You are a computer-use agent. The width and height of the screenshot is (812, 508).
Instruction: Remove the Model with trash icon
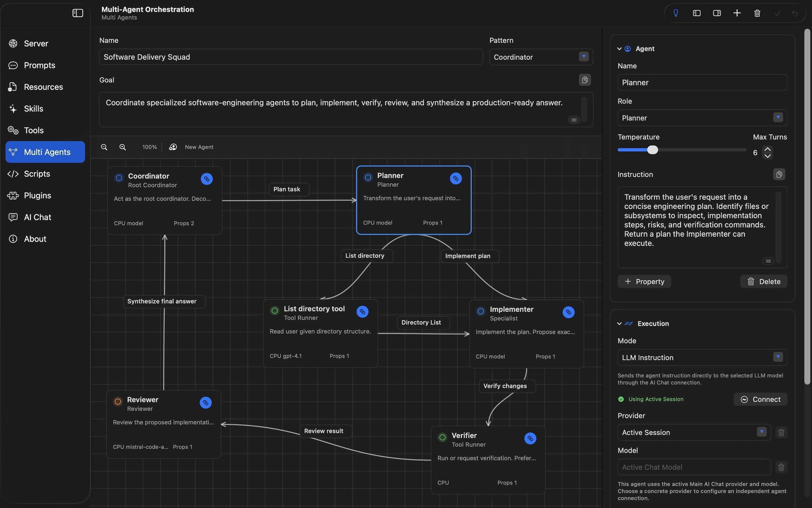(x=781, y=467)
